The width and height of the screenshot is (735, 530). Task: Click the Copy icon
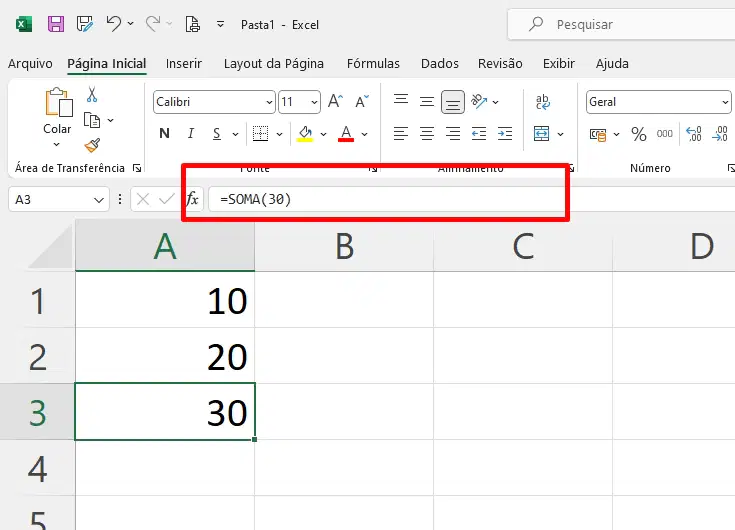(92, 120)
